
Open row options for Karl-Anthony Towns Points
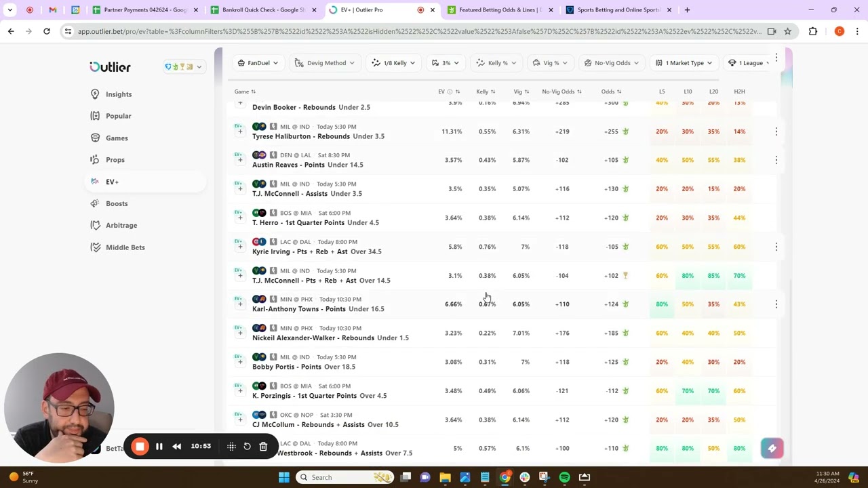tap(776, 304)
